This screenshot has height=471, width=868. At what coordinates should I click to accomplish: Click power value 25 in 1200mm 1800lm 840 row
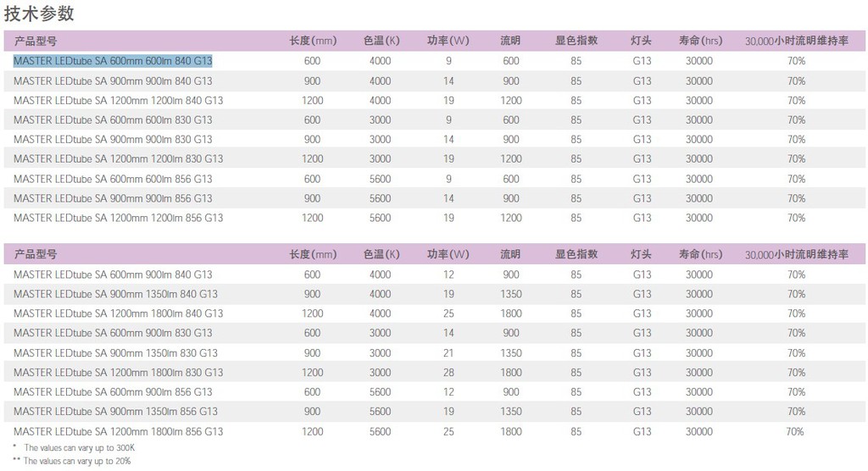pos(448,313)
